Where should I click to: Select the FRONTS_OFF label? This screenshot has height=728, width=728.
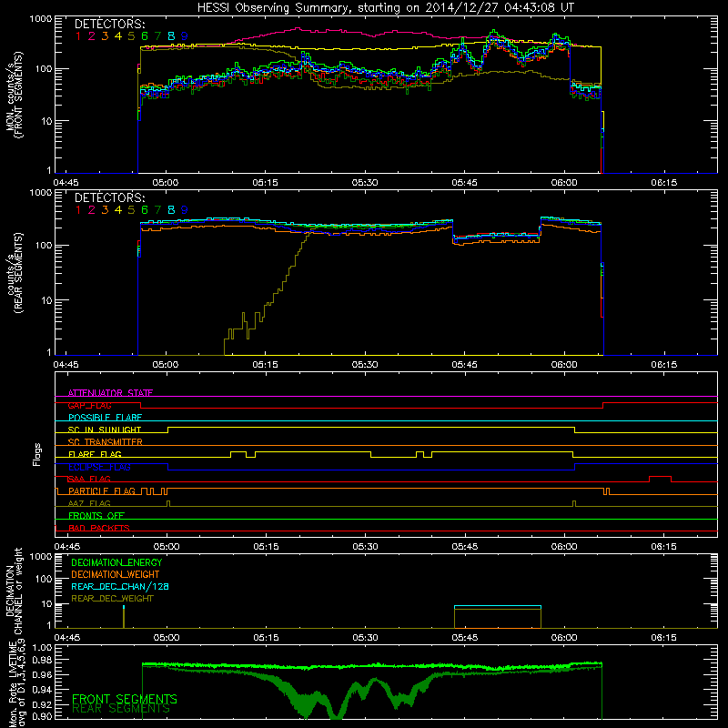[x=96, y=515]
